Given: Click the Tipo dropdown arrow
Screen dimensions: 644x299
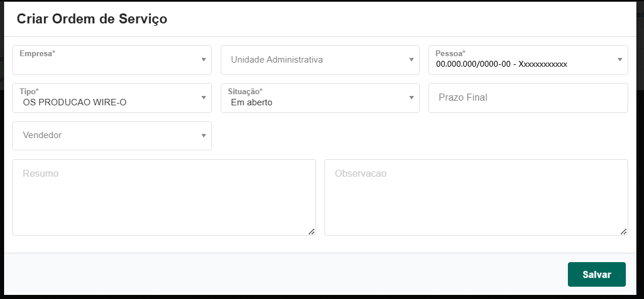Looking at the screenshot, I should 203,98.
